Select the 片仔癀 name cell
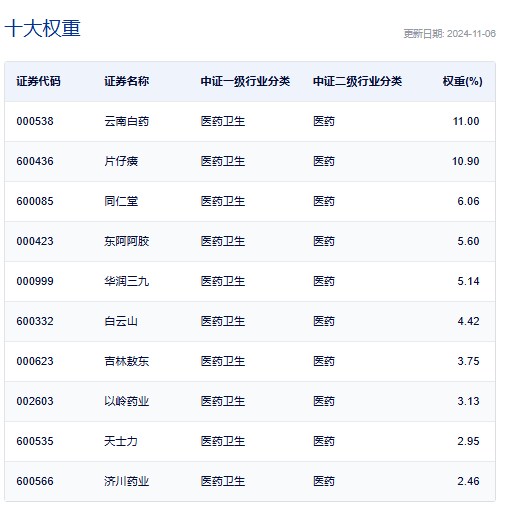 click(121, 161)
